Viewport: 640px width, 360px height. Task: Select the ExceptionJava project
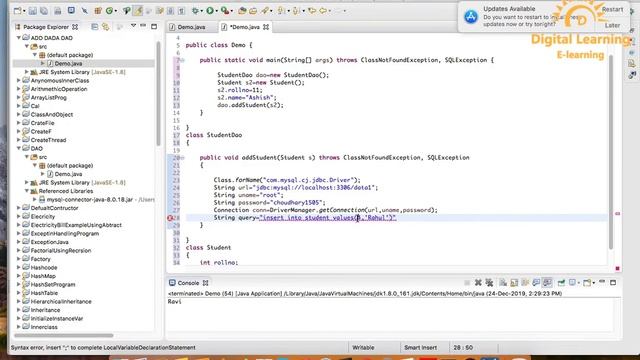click(49, 242)
